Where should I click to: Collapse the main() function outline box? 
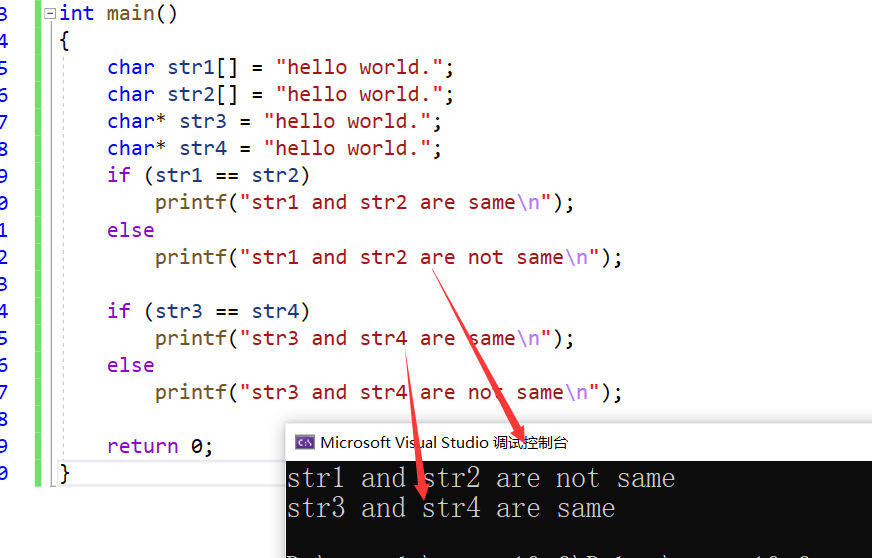click(x=50, y=13)
